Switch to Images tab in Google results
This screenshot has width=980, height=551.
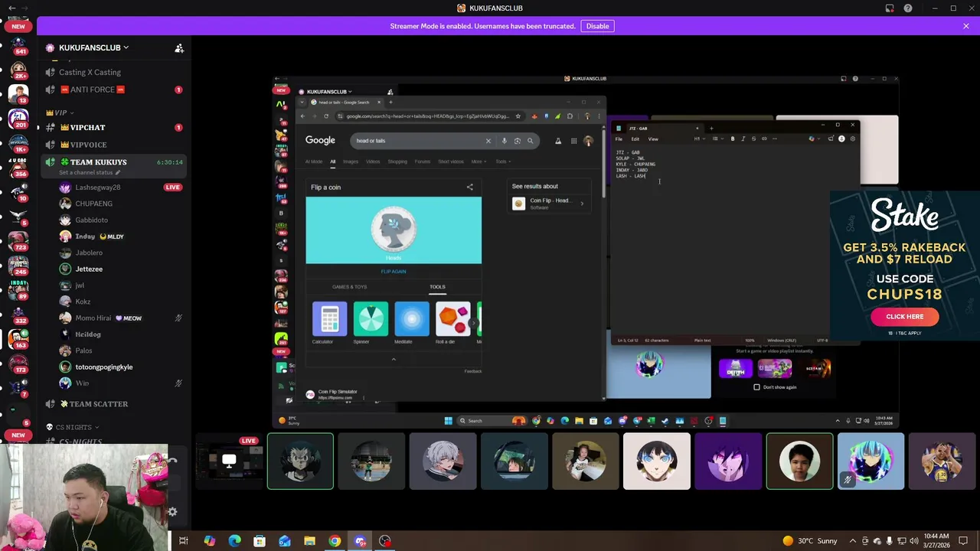tap(351, 161)
